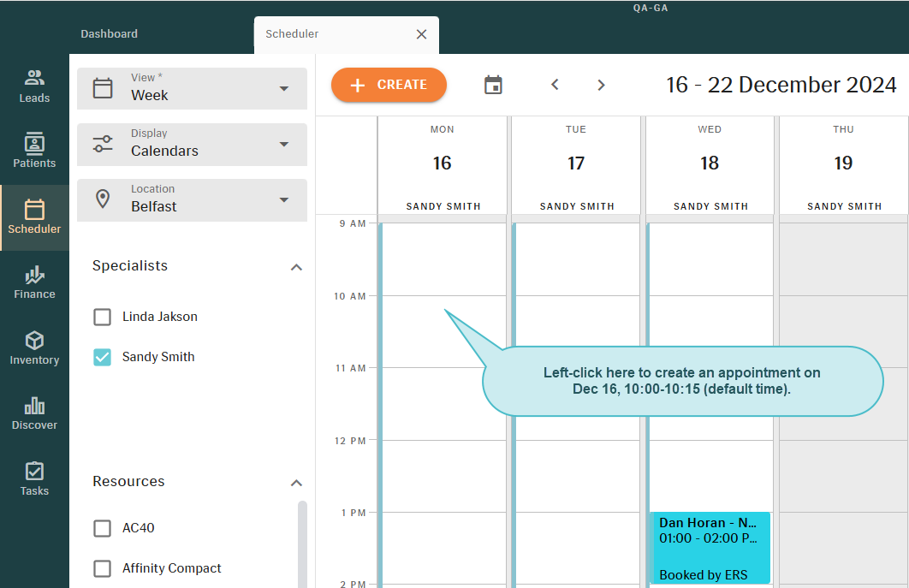Collapse the Specialists section
The height and width of the screenshot is (588, 909).
tap(296, 267)
